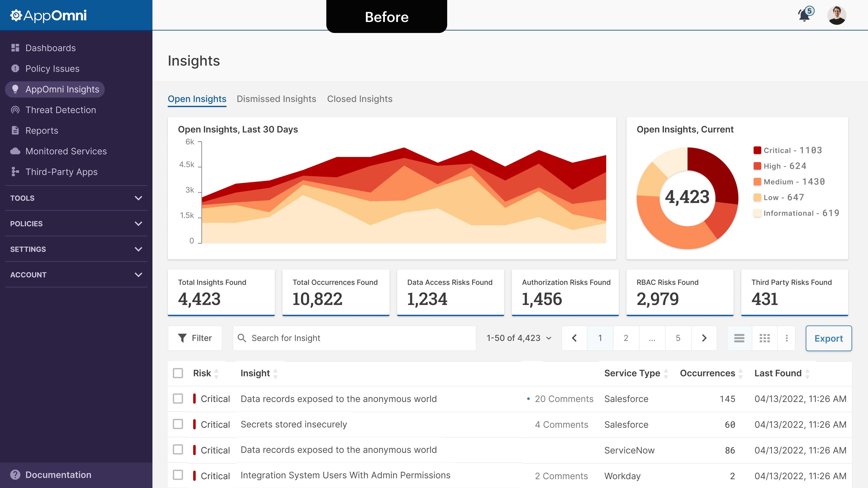Open the three-dot more options menu

point(786,338)
